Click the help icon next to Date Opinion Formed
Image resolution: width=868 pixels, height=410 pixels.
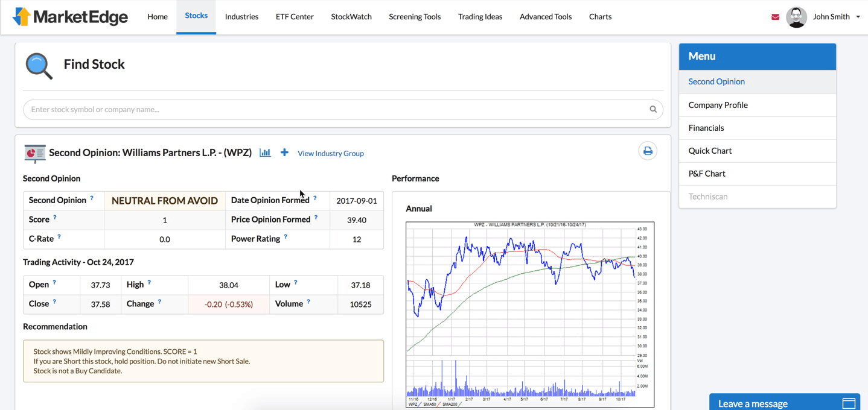314,198
